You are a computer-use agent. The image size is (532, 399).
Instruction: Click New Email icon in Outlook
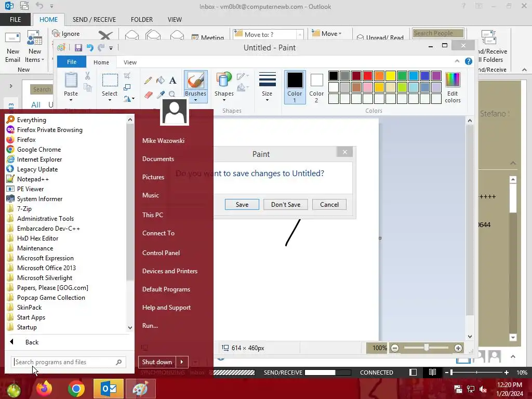tap(12, 38)
